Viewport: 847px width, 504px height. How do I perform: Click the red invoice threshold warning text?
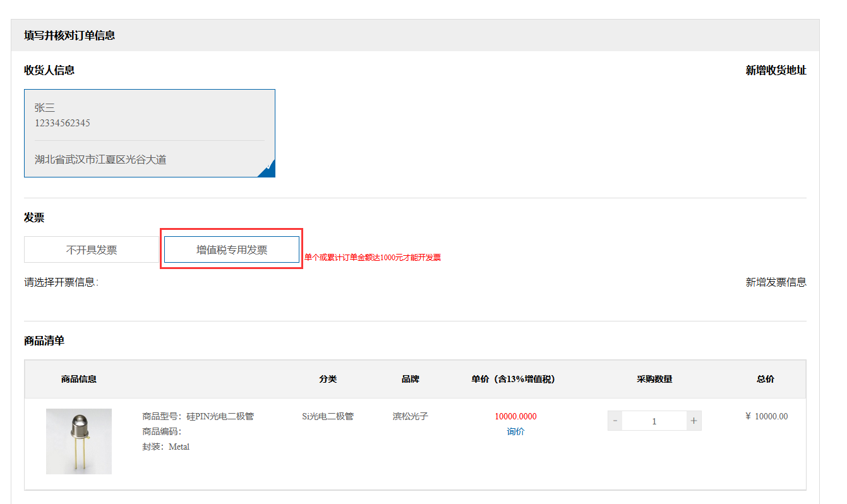pyautogui.click(x=373, y=258)
